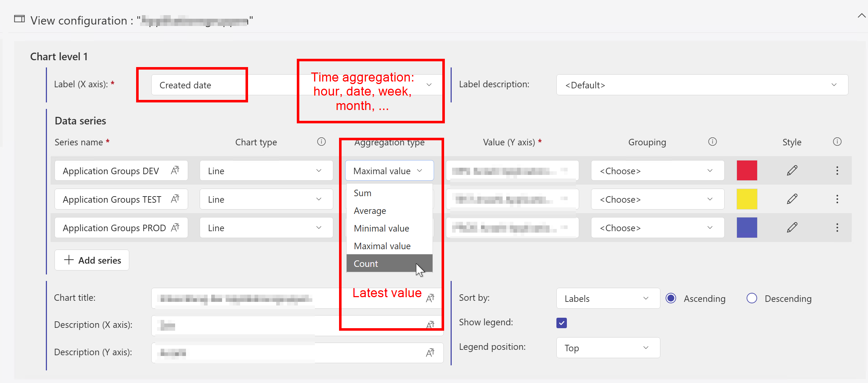Open Label description Default dropdown
The image size is (868, 383).
point(702,85)
